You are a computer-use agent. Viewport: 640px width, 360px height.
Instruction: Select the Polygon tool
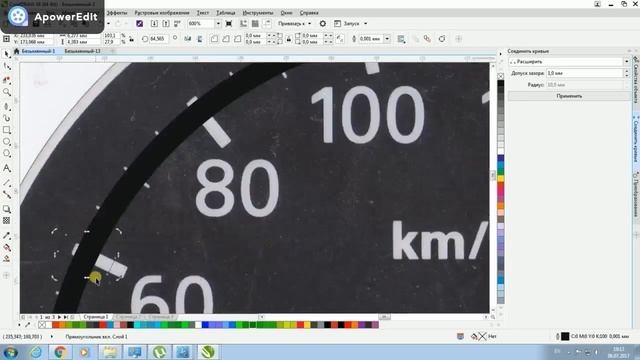coord(7,154)
